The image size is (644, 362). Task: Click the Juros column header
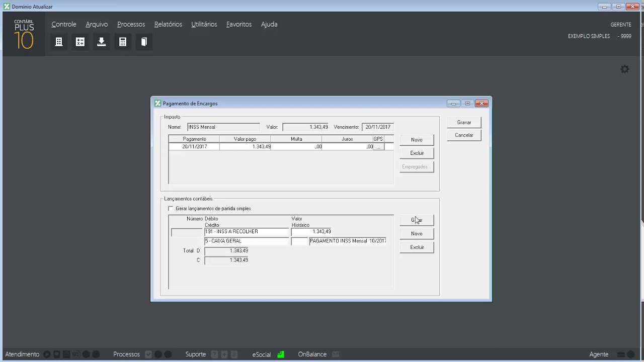pyautogui.click(x=347, y=139)
